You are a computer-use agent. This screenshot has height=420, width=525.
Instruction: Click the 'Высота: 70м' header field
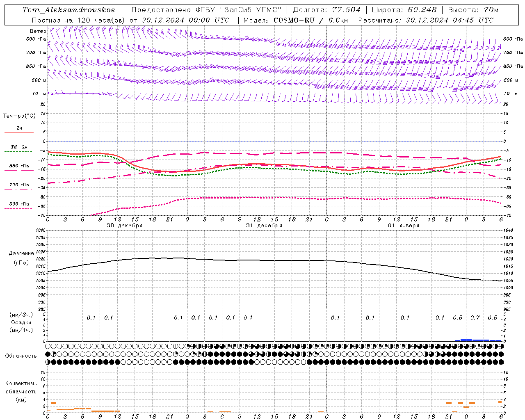tap(473, 10)
